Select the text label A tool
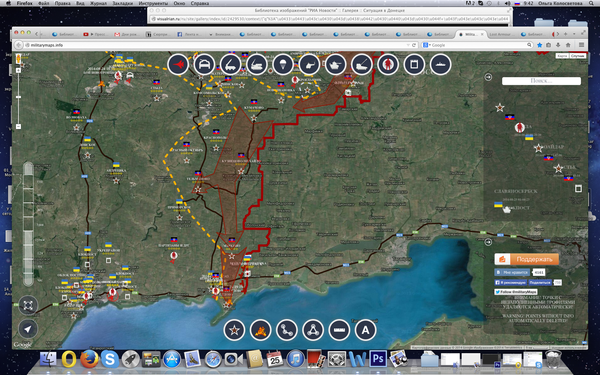Screen dimensions: 600x375 pos(365,330)
